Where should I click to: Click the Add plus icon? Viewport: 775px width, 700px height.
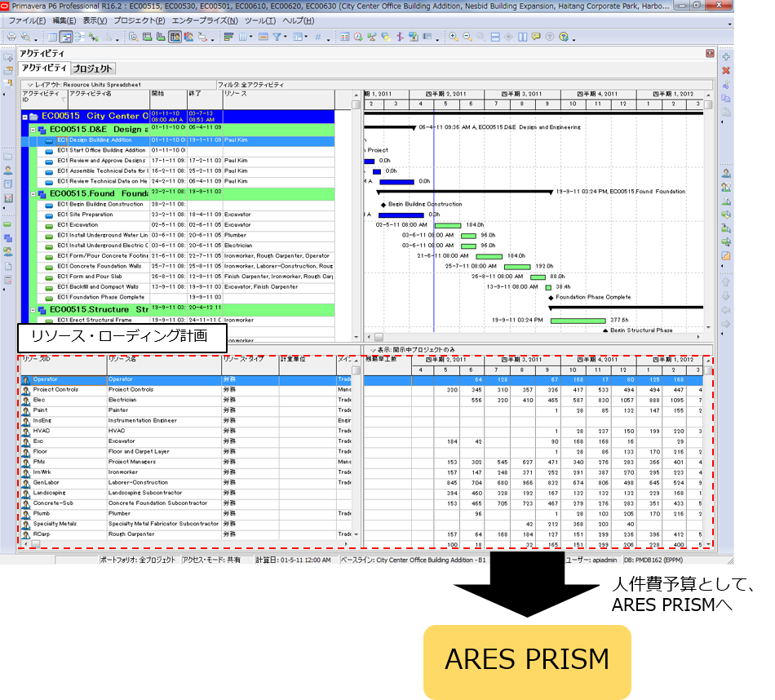point(726,57)
